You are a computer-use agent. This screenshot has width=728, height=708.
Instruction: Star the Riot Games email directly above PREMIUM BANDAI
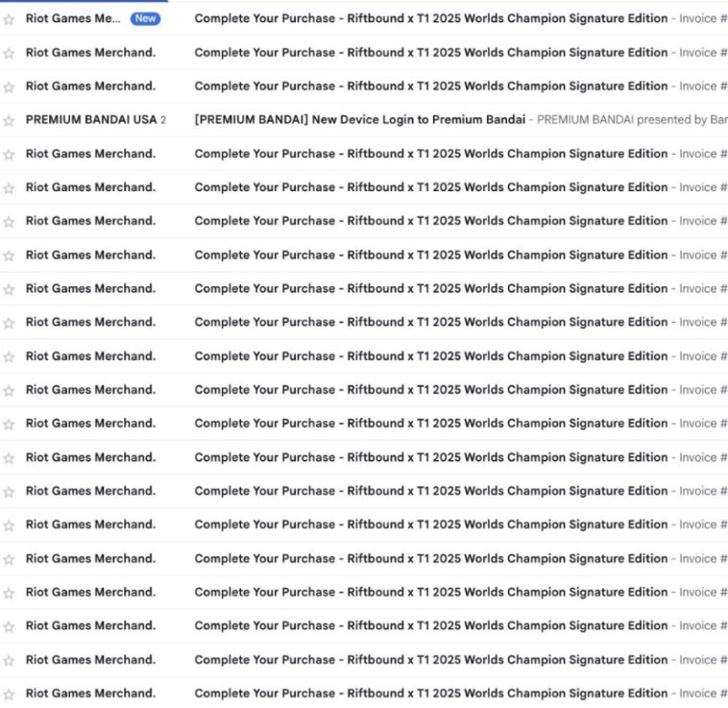[x=9, y=87]
